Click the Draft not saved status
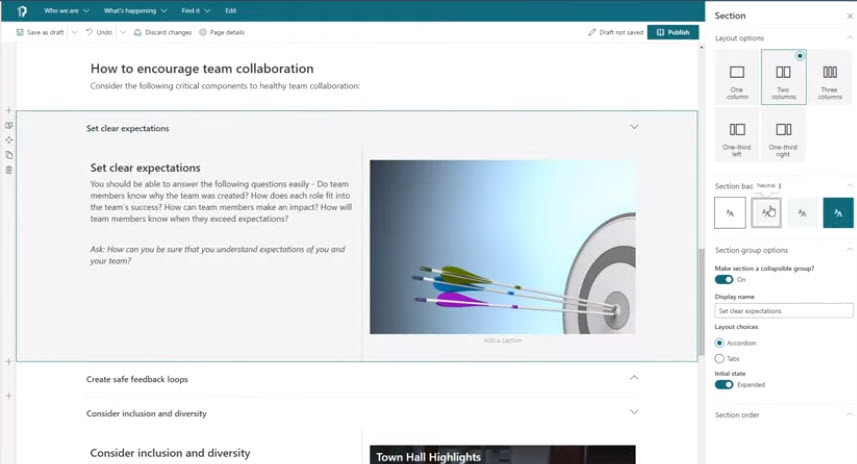 click(615, 32)
